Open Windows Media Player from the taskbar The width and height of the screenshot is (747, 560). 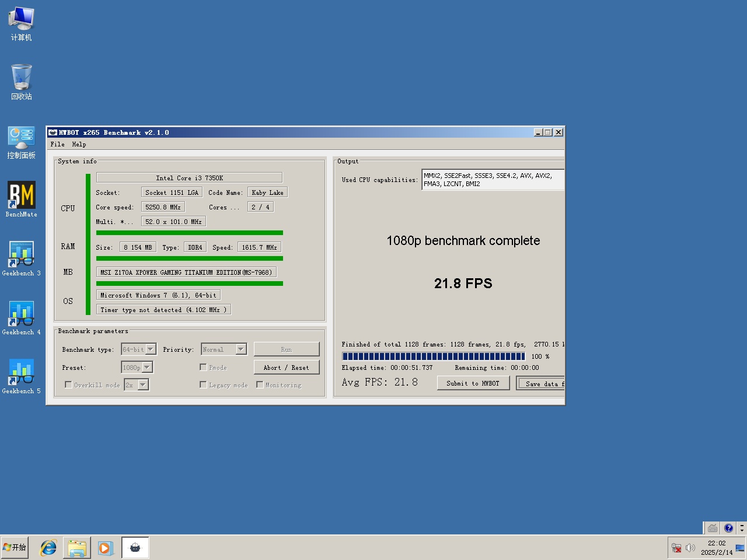coord(106,548)
